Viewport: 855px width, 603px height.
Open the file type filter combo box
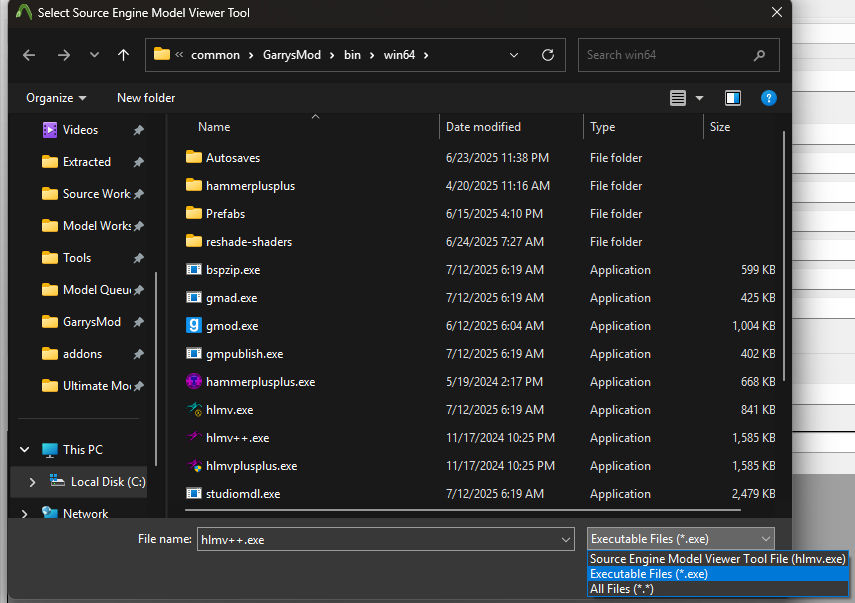tap(681, 539)
